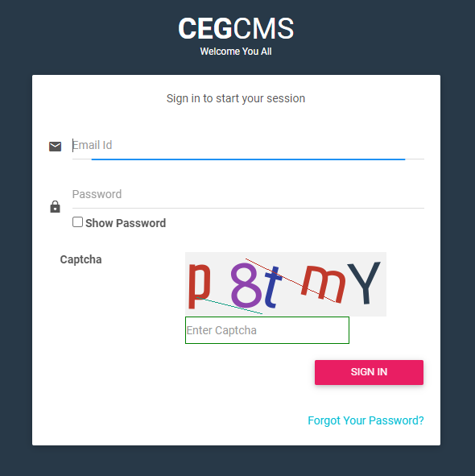Enable the Show Password checkbox
Image resolution: width=475 pixels, height=476 pixels.
77,222
